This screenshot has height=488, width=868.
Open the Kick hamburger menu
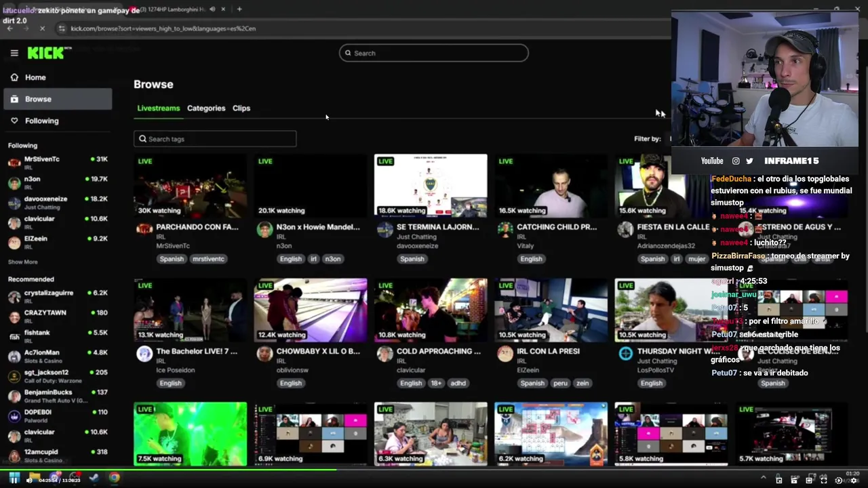tap(14, 53)
